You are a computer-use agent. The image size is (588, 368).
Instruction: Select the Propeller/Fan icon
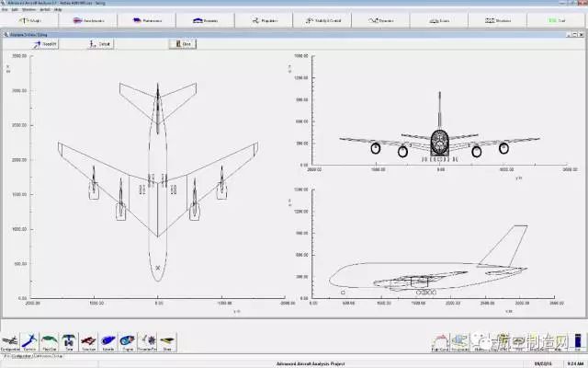(x=147, y=342)
